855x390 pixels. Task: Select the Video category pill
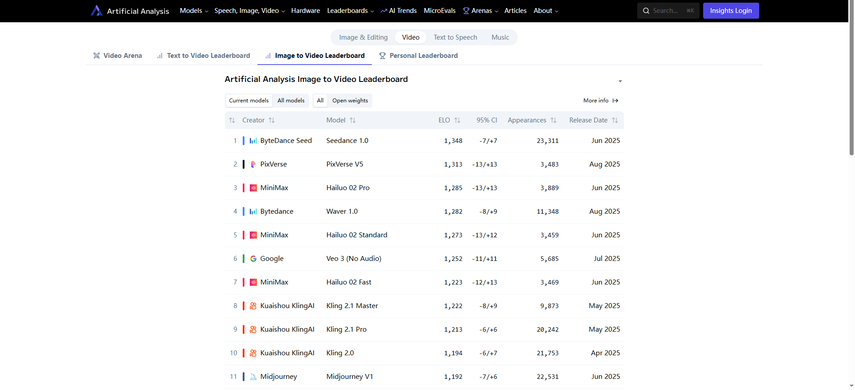(x=411, y=37)
